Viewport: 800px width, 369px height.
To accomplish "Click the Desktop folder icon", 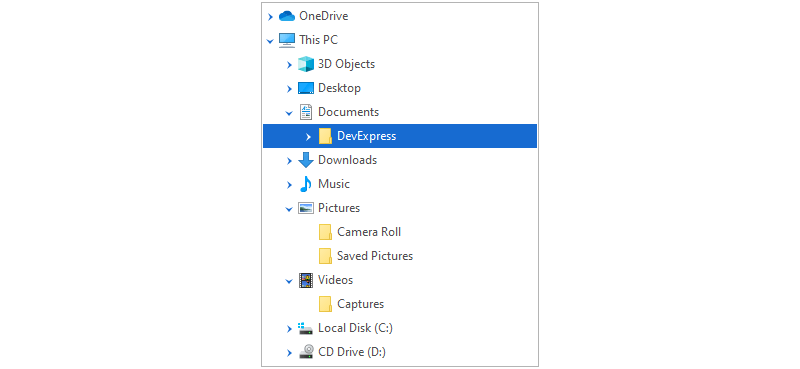I will tap(306, 88).
